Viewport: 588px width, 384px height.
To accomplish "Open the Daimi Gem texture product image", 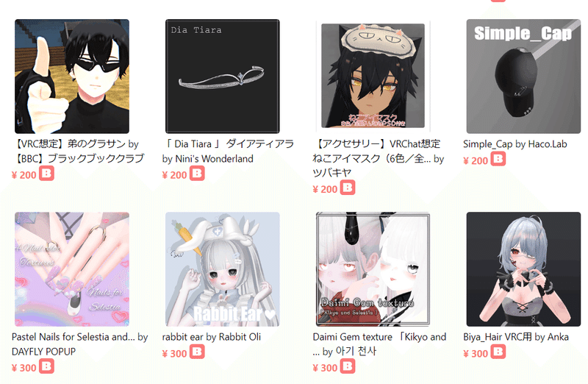I will [x=373, y=269].
